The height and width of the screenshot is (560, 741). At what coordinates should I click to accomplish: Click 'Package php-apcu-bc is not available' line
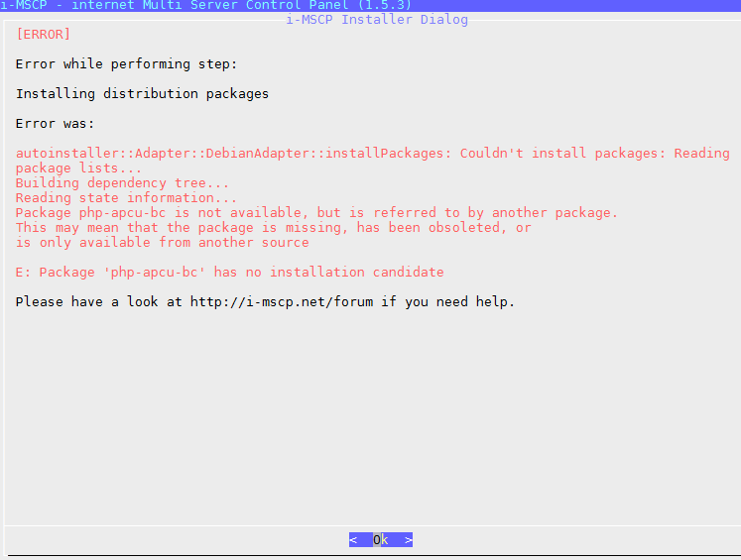coord(316,213)
